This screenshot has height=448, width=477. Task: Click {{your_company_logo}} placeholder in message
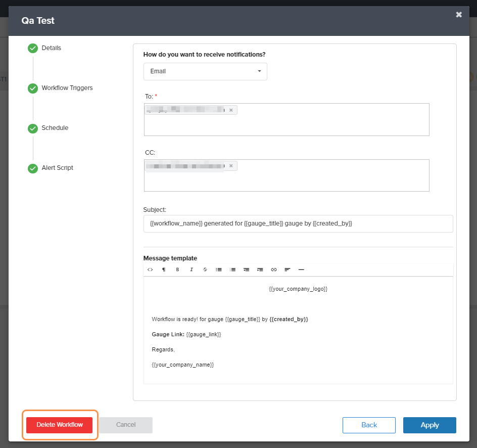298,289
